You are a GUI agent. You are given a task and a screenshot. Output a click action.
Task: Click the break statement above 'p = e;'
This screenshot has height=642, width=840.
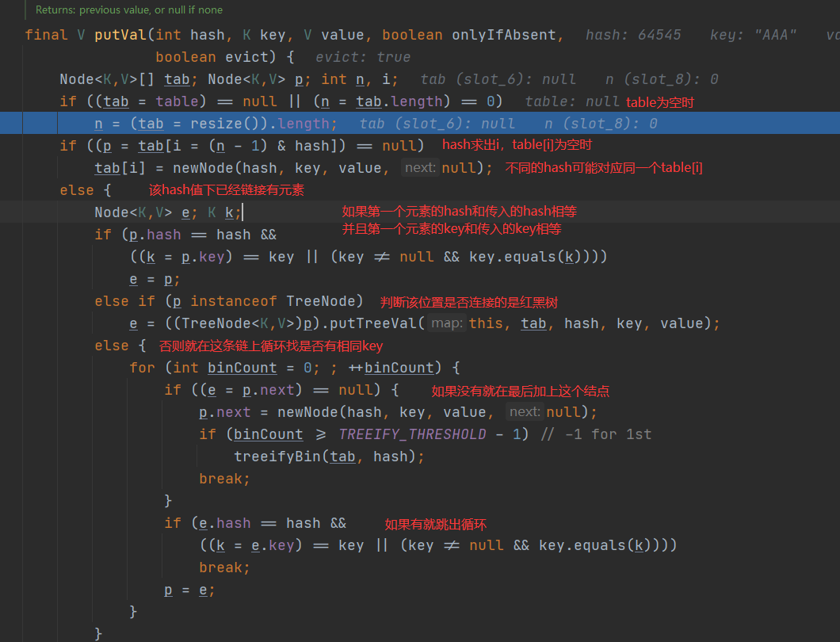click(224, 568)
